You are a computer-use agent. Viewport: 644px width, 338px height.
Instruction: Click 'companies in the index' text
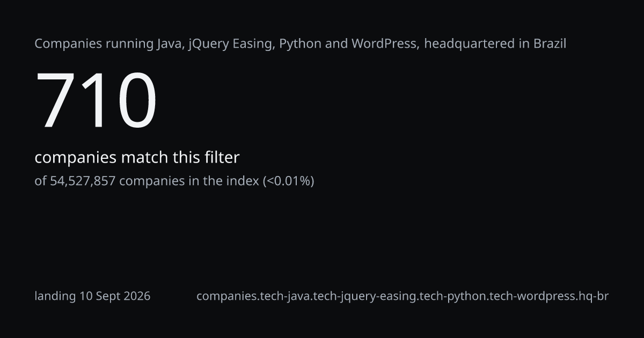pyautogui.click(x=189, y=181)
